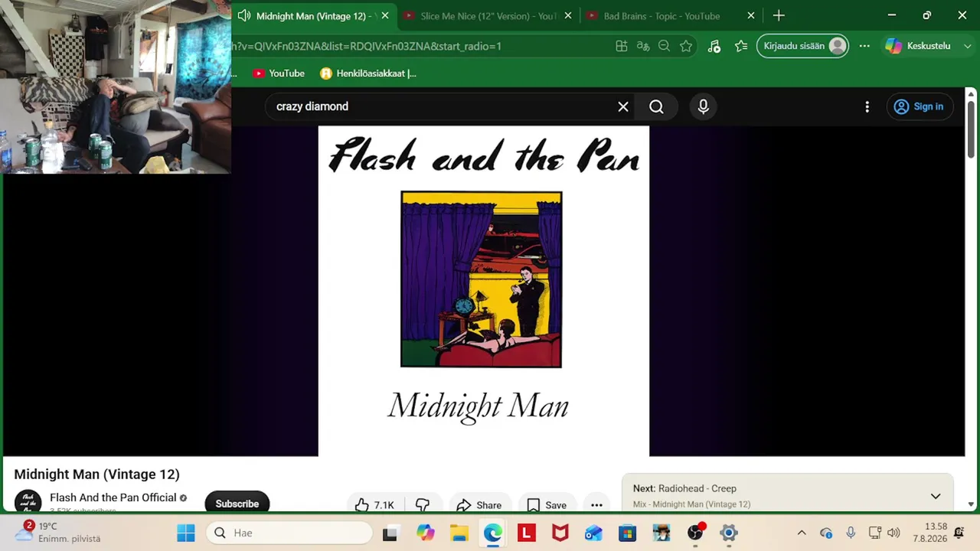Image resolution: width=980 pixels, height=551 pixels.
Task: Show hidden system tray icons
Action: 802,533
